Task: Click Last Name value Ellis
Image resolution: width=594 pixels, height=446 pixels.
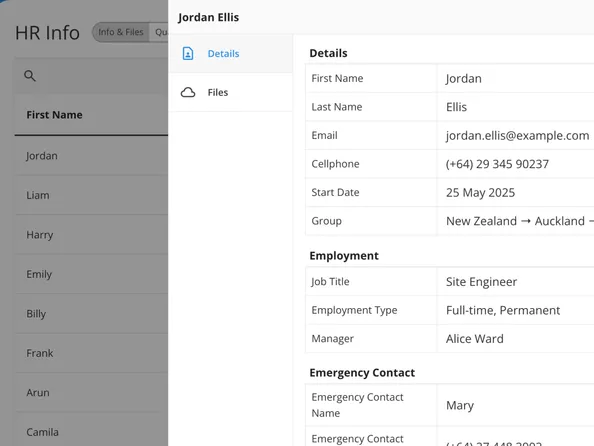Action: coord(456,107)
